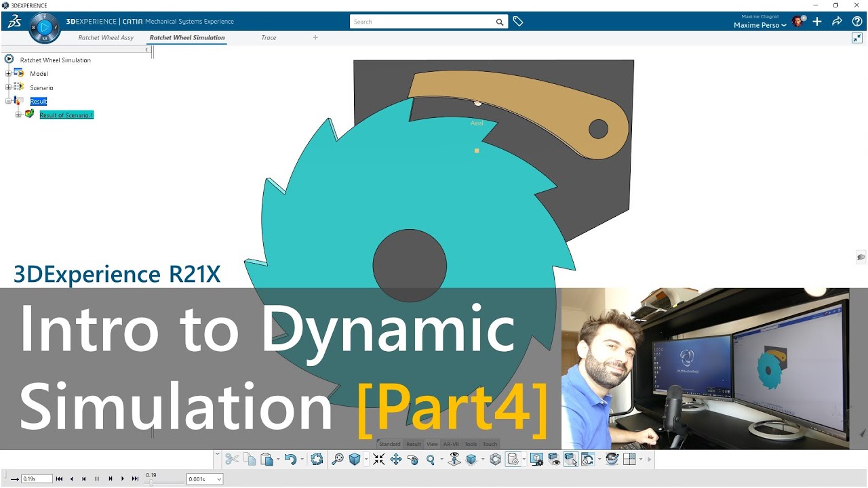Click the add plus icon in top bar

tap(817, 22)
